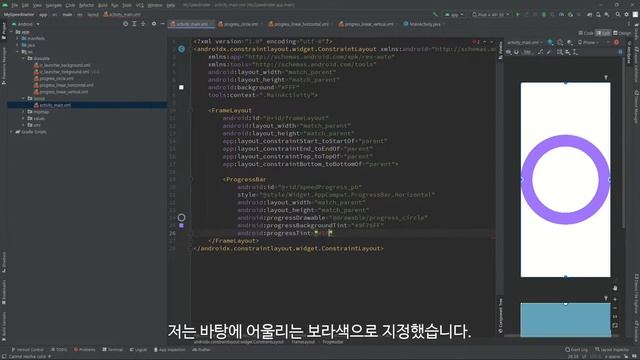
Task: Click the Run app green play icon
Action: pyautogui.click(x=518, y=14)
